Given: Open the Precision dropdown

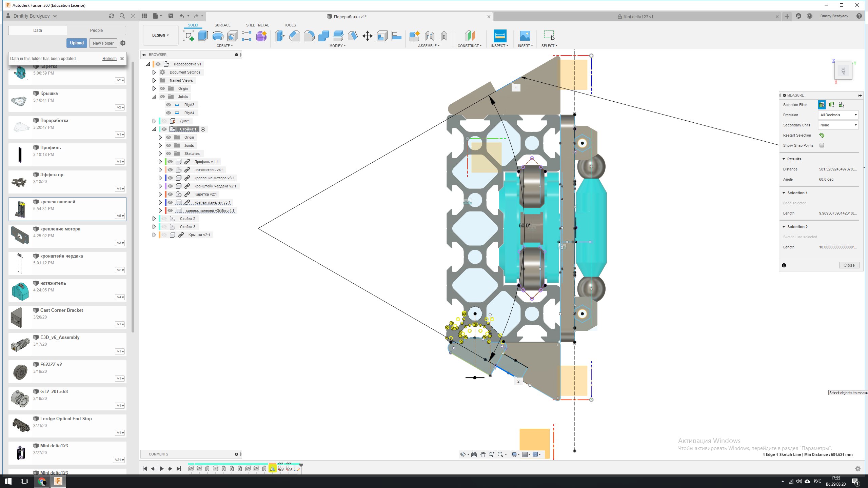Looking at the screenshot, I should click(838, 115).
